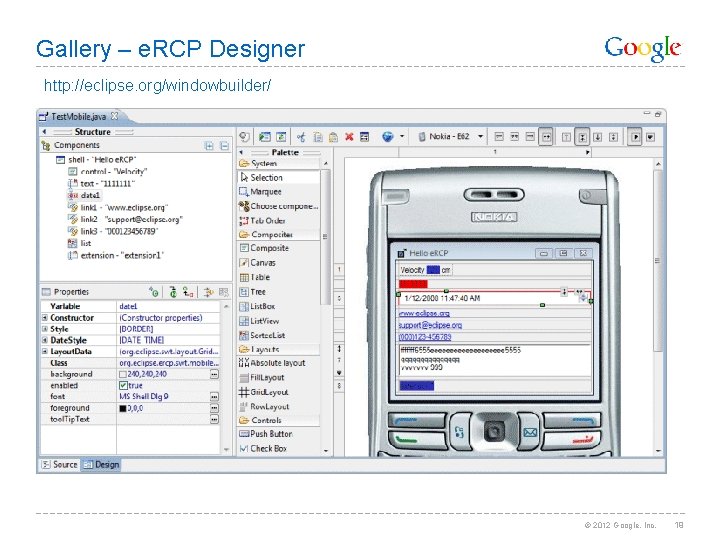Expand the LayoutData property row
This screenshot has height=540, width=720.
45,351
